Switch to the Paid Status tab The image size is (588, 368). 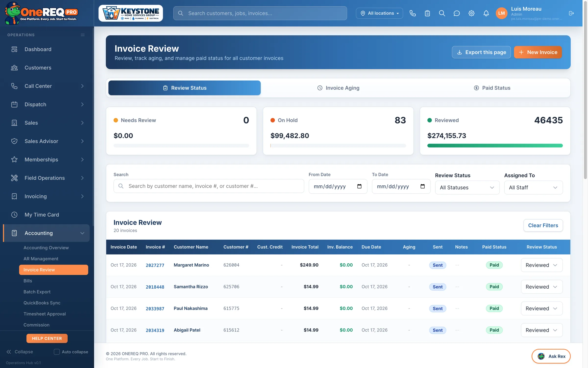(492, 88)
